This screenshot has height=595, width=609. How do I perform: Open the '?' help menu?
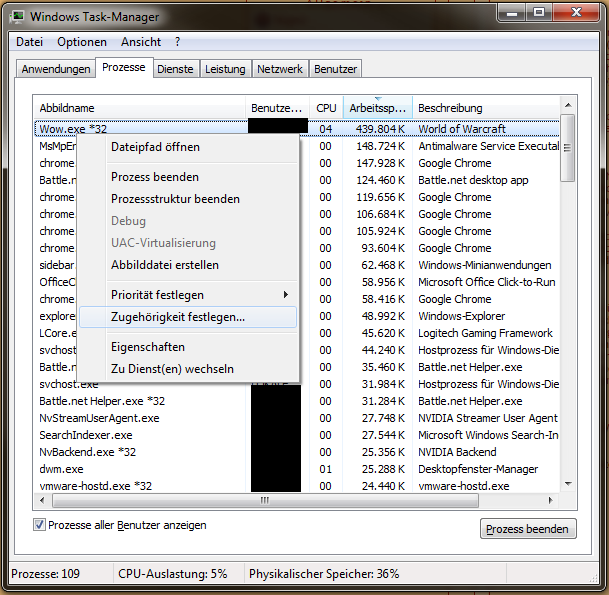click(177, 42)
